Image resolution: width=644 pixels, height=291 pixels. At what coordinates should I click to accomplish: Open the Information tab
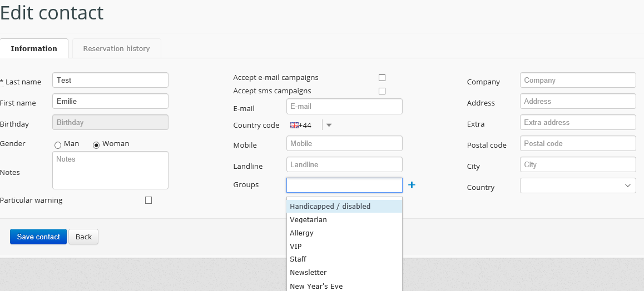[x=34, y=48]
